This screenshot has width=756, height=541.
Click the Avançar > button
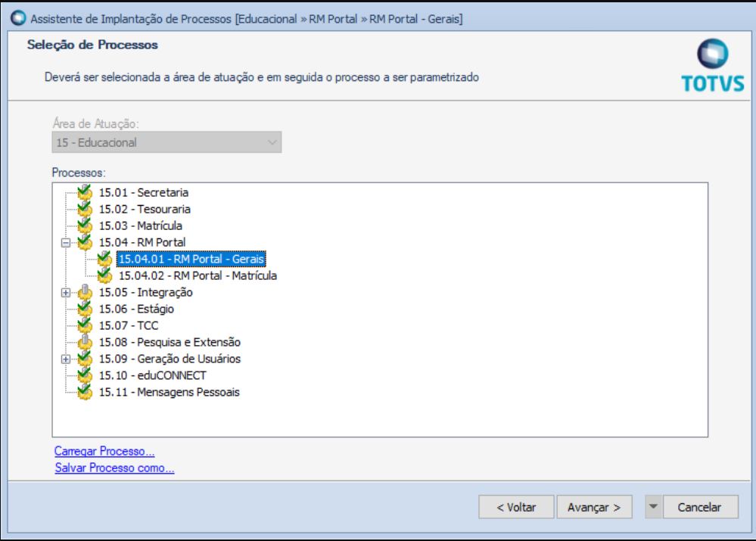(594, 507)
